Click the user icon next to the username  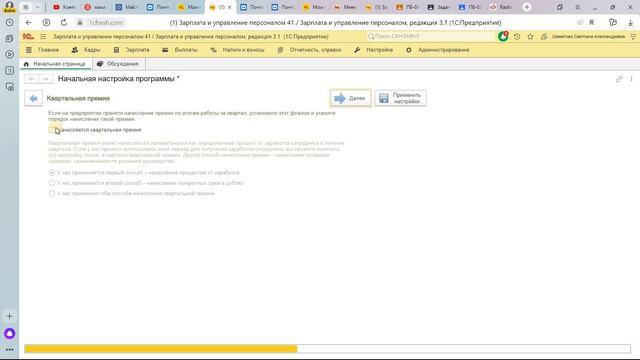[544, 37]
